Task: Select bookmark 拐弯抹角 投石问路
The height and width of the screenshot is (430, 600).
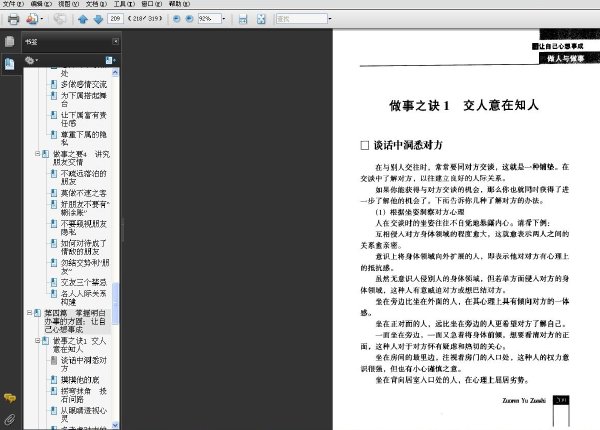Action: 84,395
